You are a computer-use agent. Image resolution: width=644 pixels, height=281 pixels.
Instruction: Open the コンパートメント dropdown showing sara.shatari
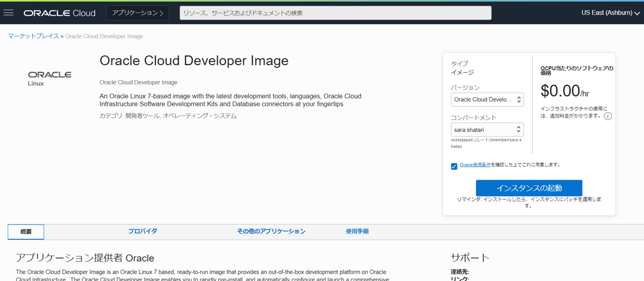point(487,130)
